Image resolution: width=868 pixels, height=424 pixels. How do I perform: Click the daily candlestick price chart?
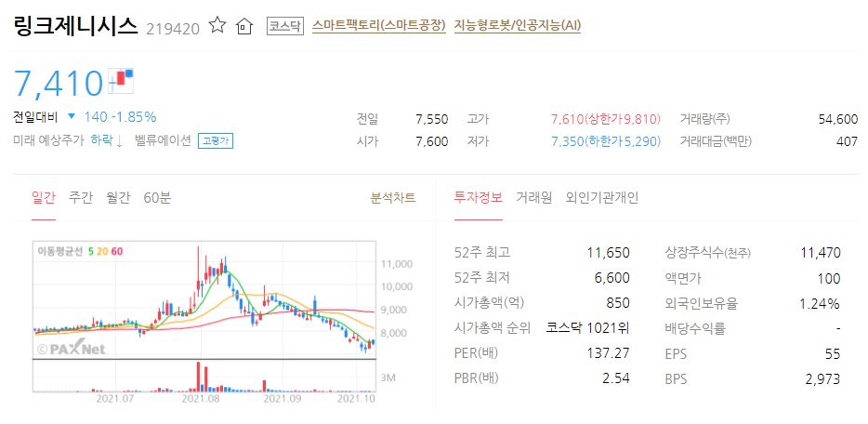[204, 300]
